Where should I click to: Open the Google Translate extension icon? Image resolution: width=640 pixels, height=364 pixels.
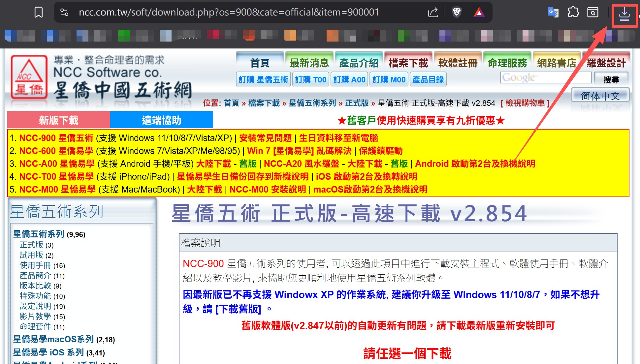(x=553, y=13)
